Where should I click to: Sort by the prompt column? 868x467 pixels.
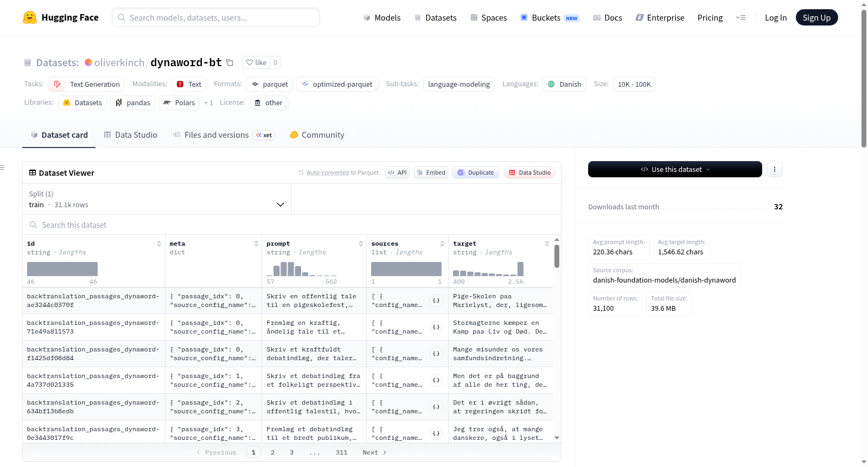pyautogui.click(x=361, y=244)
